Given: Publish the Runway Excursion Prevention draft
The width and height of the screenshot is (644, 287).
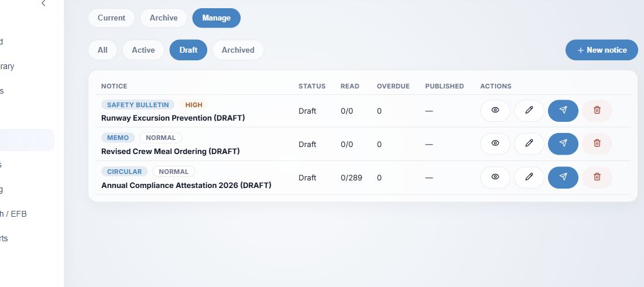Looking at the screenshot, I should (x=563, y=111).
